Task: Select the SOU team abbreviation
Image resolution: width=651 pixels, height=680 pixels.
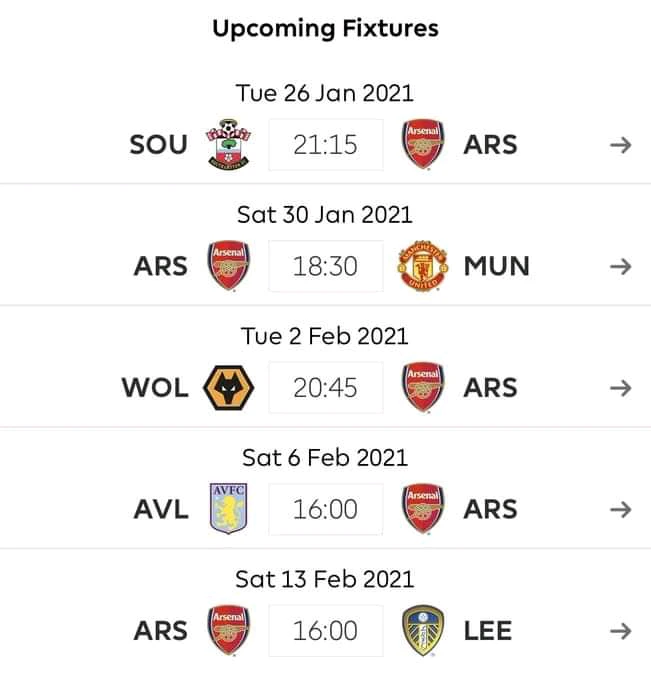Action: tap(158, 145)
